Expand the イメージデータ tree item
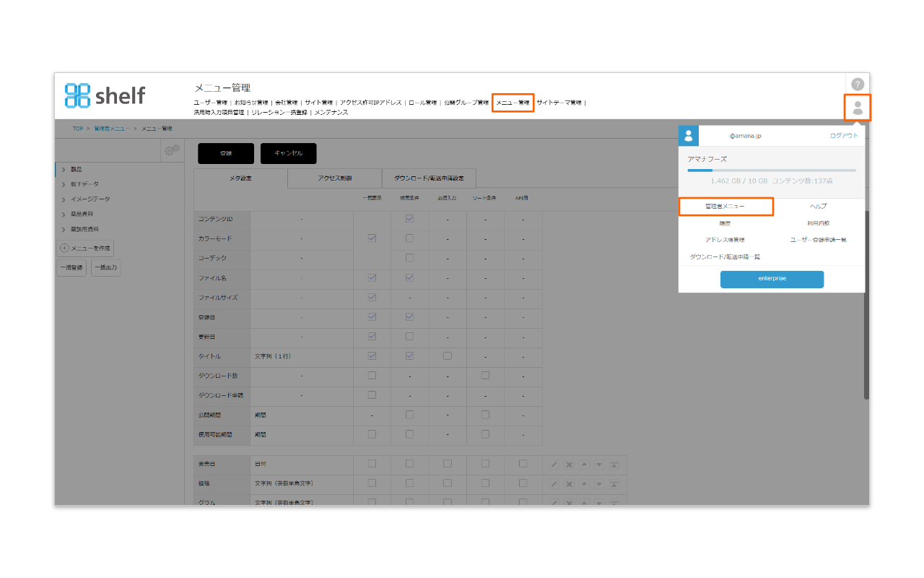This screenshot has height=578, width=924. pyautogui.click(x=64, y=199)
